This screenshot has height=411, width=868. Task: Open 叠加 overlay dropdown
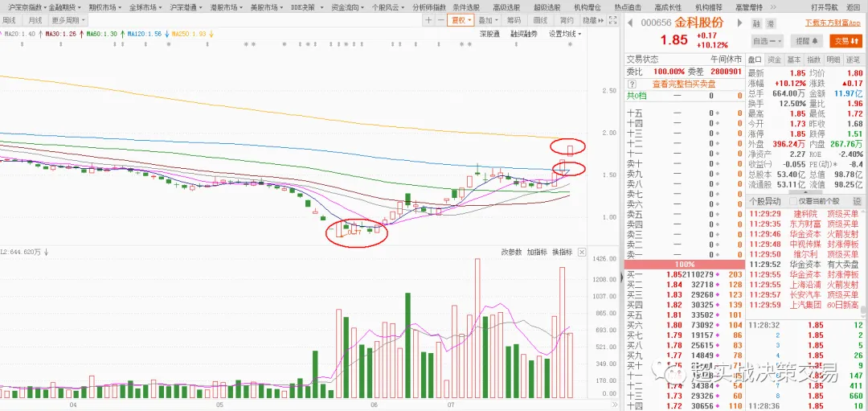pyautogui.click(x=489, y=20)
